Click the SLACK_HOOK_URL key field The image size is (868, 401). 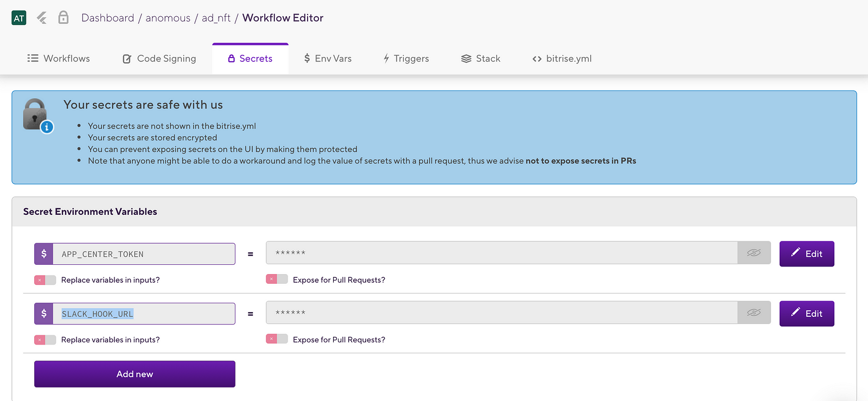pyautogui.click(x=144, y=314)
